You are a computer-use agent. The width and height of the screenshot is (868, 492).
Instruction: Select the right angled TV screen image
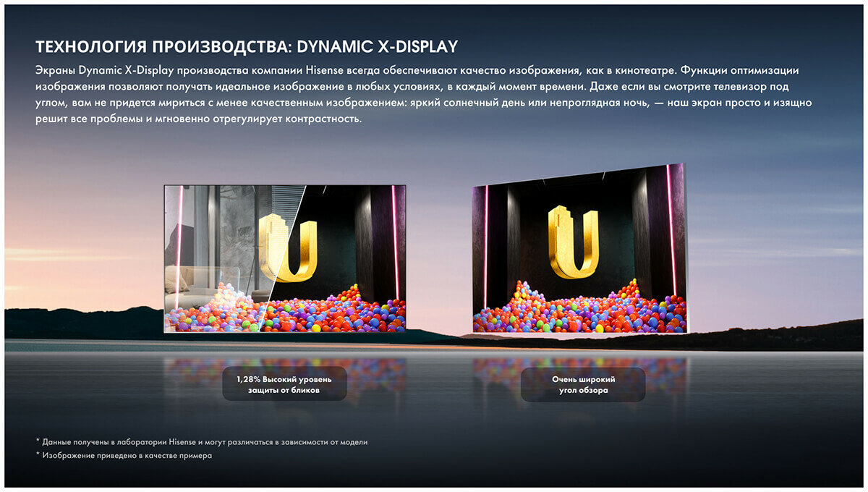580,249
